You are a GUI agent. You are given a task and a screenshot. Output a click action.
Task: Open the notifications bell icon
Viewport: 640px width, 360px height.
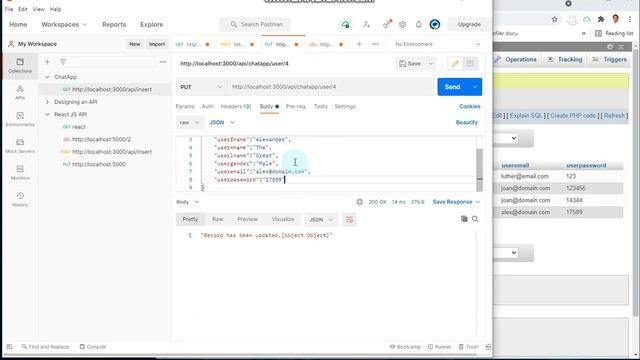pyautogui.click(x=418, y=24)
